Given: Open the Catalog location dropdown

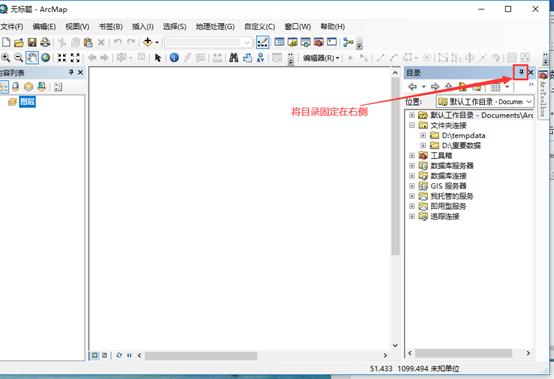Looking at the screenshot, I should point(529,102).
